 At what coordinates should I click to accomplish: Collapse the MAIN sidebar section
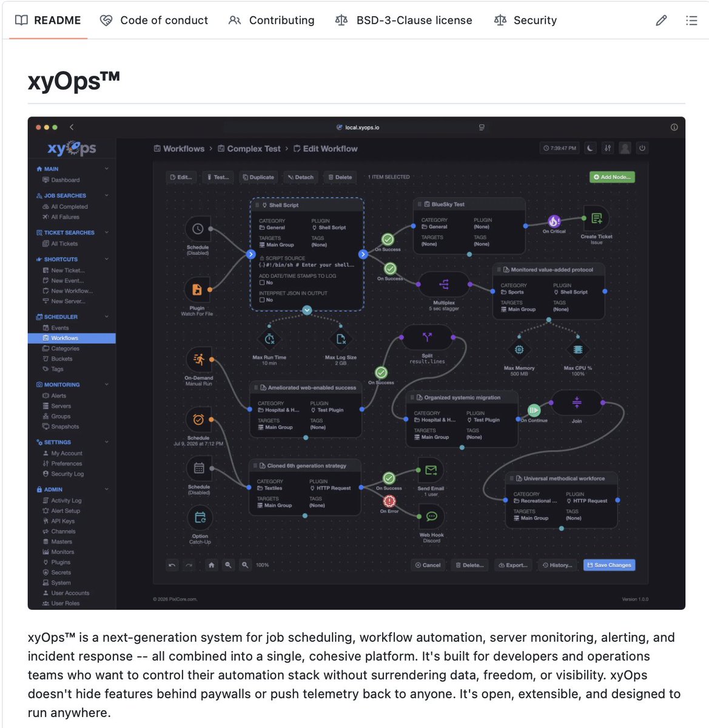(107, 169)
